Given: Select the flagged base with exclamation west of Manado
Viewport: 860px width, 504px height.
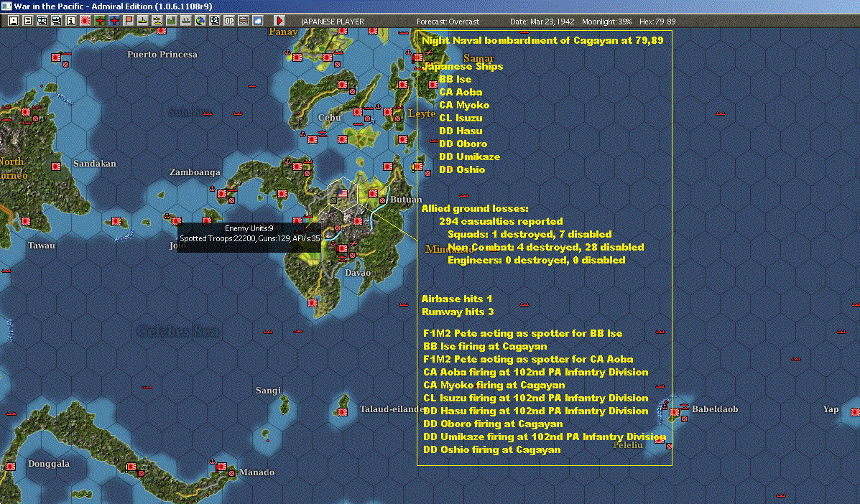Looking at the screenshot, I should 131,467.
